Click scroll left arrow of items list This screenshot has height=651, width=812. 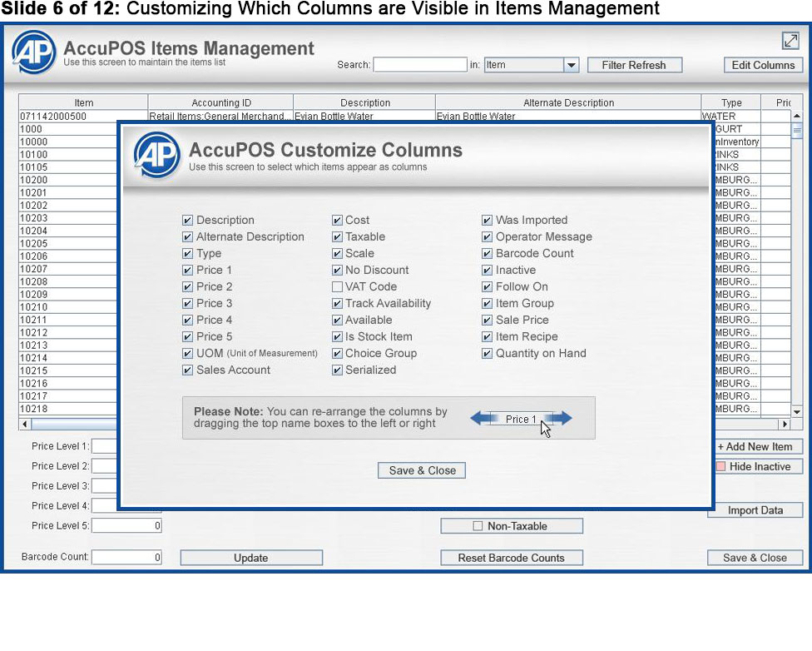tap(24, 424)
